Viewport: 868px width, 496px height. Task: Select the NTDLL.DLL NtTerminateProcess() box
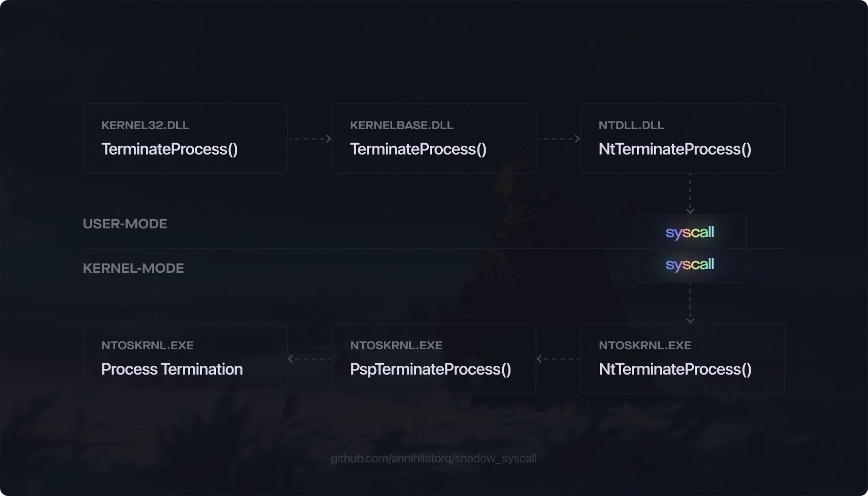682,138
